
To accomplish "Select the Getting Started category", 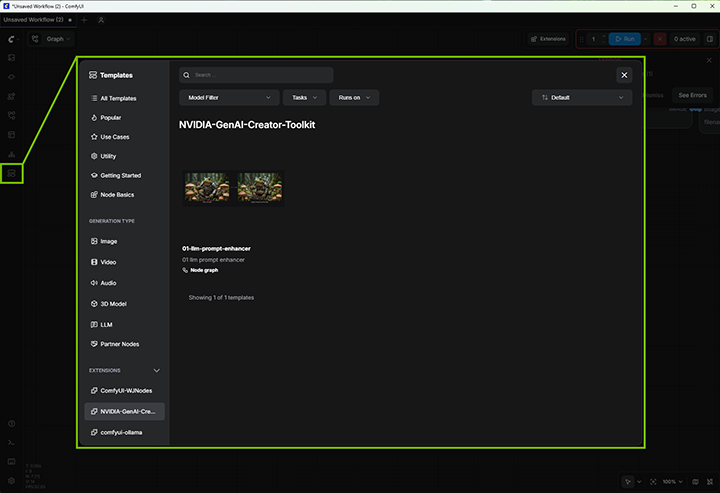I will [x=124, y=175].
